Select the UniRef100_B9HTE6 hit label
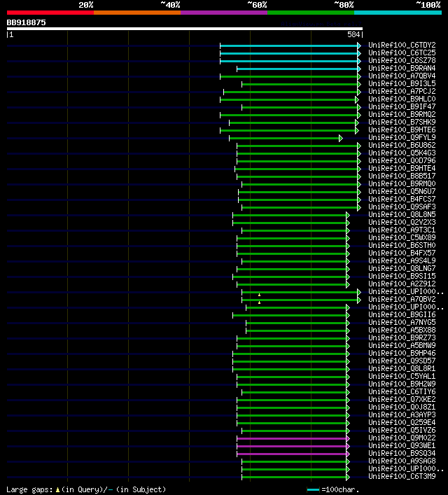Screen dimensions: 448x495 click(x=402, y=130)
